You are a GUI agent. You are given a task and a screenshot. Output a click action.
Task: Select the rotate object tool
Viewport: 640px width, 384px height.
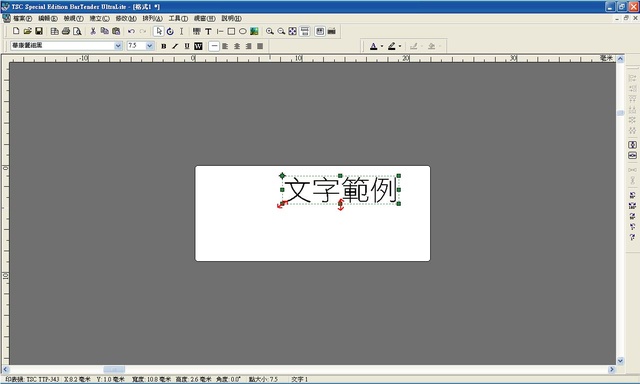click(x=170, y=31)
